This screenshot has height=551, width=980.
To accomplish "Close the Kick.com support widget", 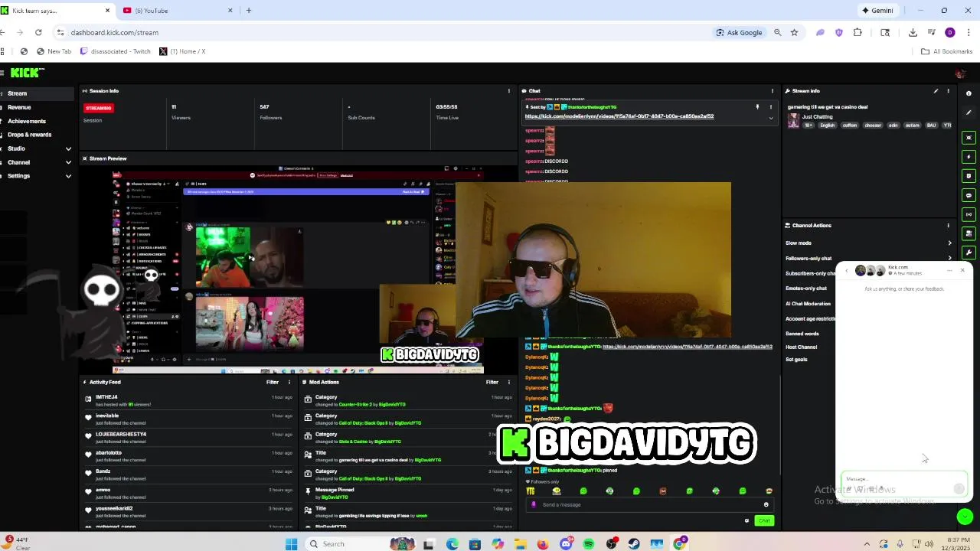I will 962,270.
